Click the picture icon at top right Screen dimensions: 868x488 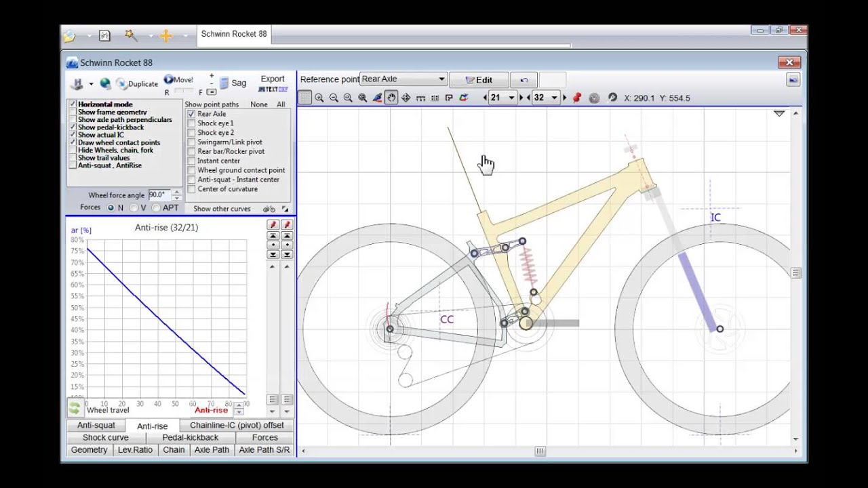(793, 80)
